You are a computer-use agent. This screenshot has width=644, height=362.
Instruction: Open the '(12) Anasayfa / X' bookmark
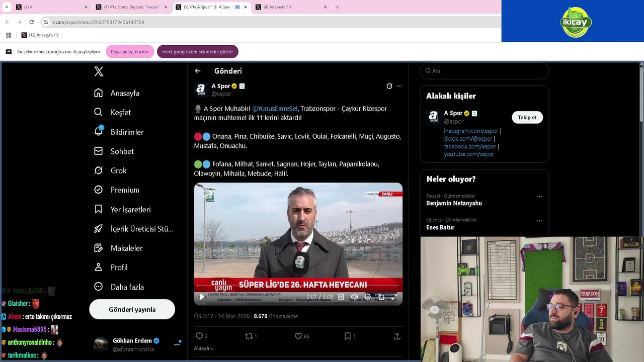click(x=40, y=35)
